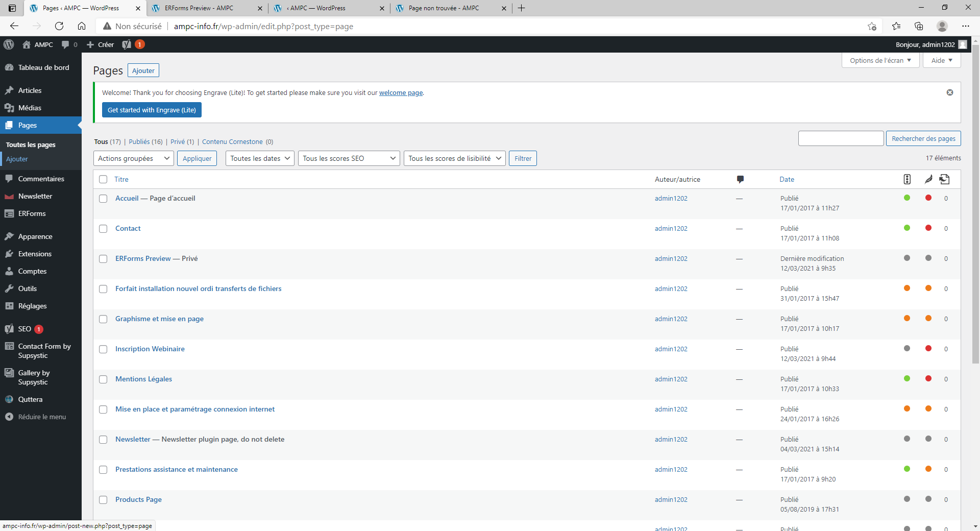This screenshot has width=980, height=531.
Task: Dismiss the Engrave welcome notice
Action: click(950, 92)
